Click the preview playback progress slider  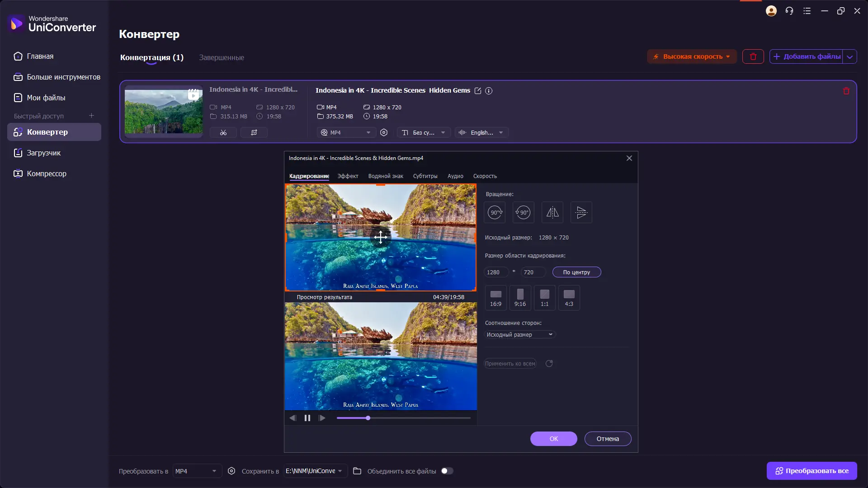(x=403, y=418)
